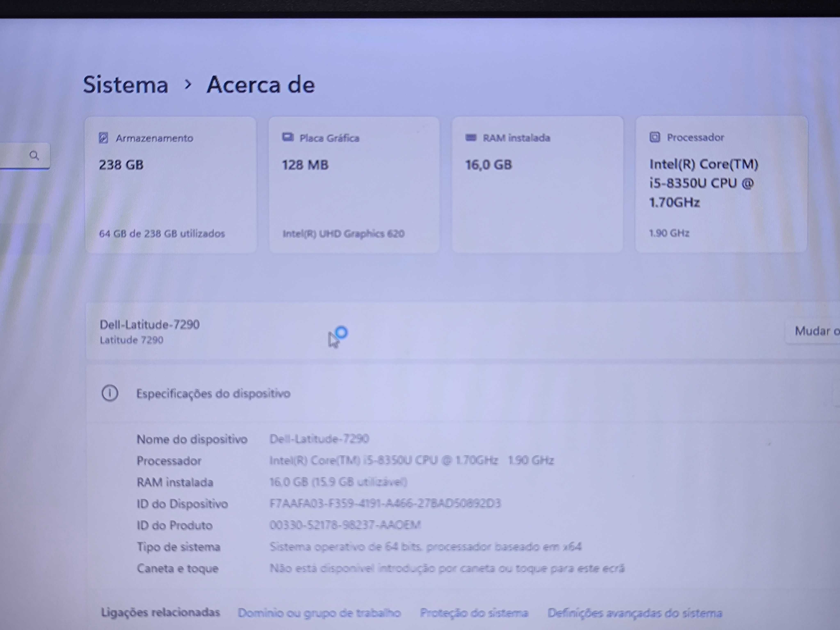840x630 pixels.
Task: Click the 'ID do Produto' label
Action: tap(174, 526)
